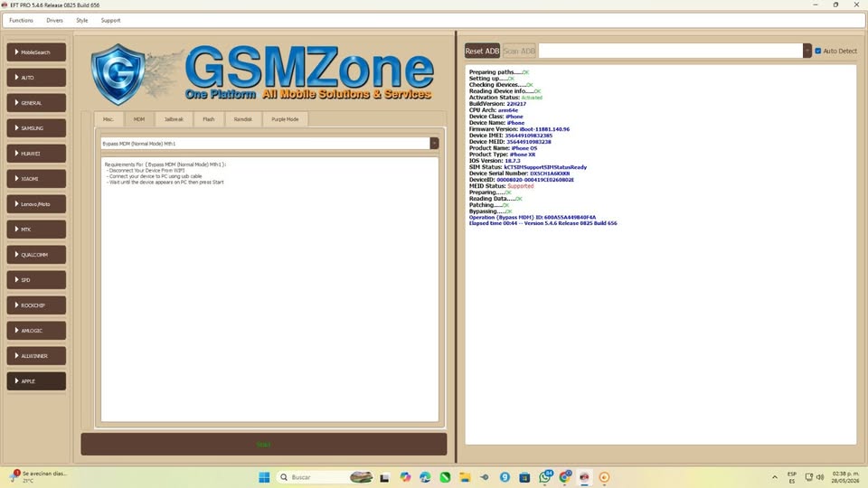Image resolution: width=868 pixels, height=488 pixels.
Task: Click the Device IMEI log line
Action: click(x=510, y=136)
